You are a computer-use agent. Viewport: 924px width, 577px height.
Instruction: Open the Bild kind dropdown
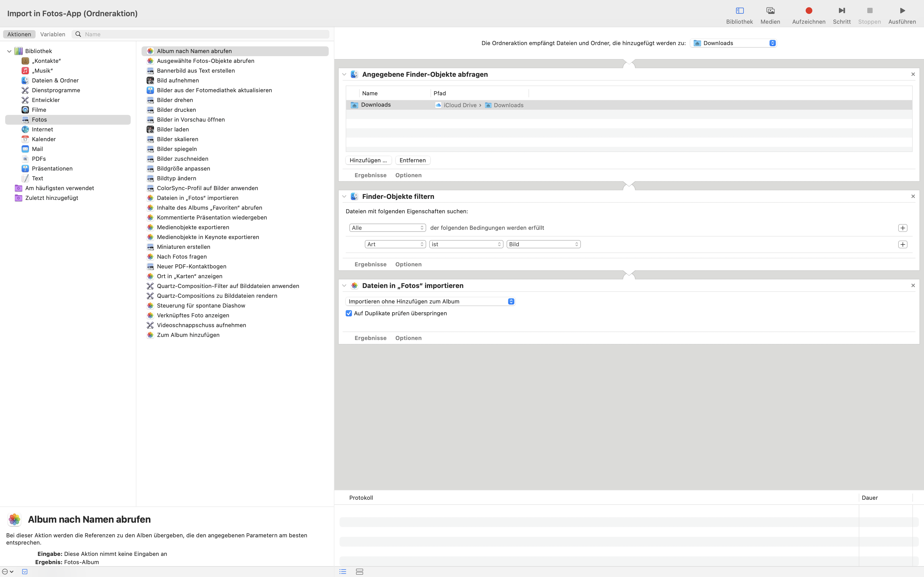tap(543, 244)
